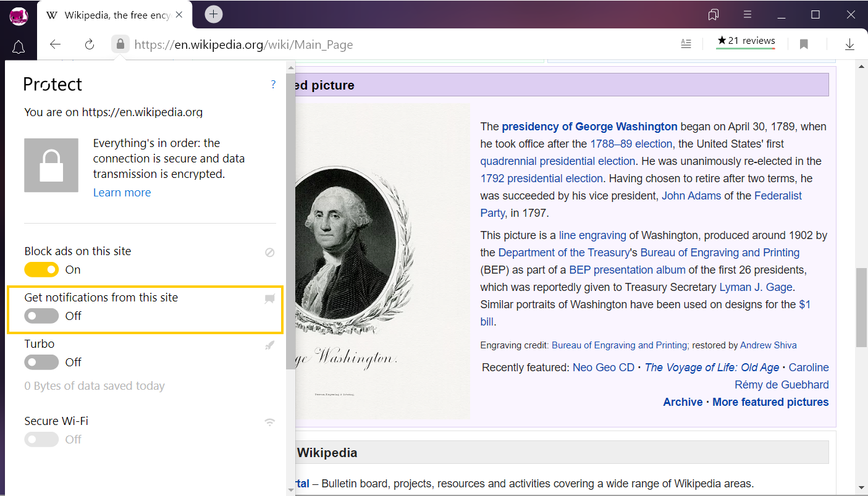
Task: Bookmark this page with the bookmark icon
Action: point(804,44)
